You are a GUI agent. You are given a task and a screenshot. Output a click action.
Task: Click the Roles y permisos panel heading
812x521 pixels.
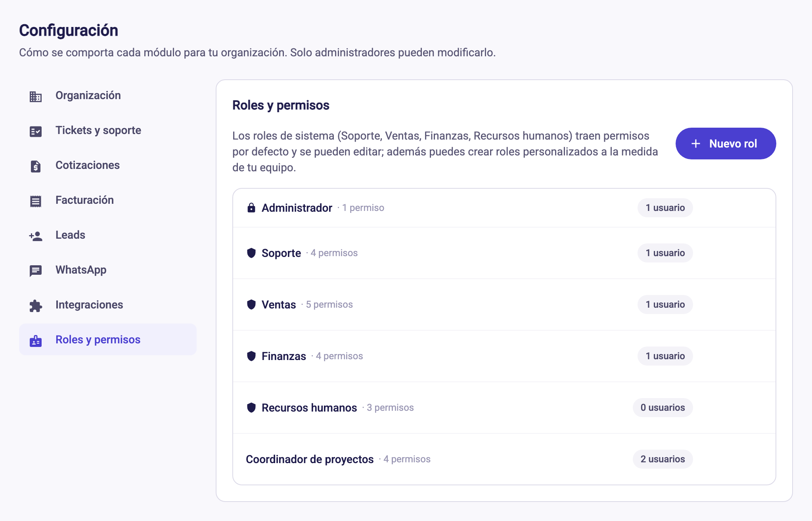(281, 105)
